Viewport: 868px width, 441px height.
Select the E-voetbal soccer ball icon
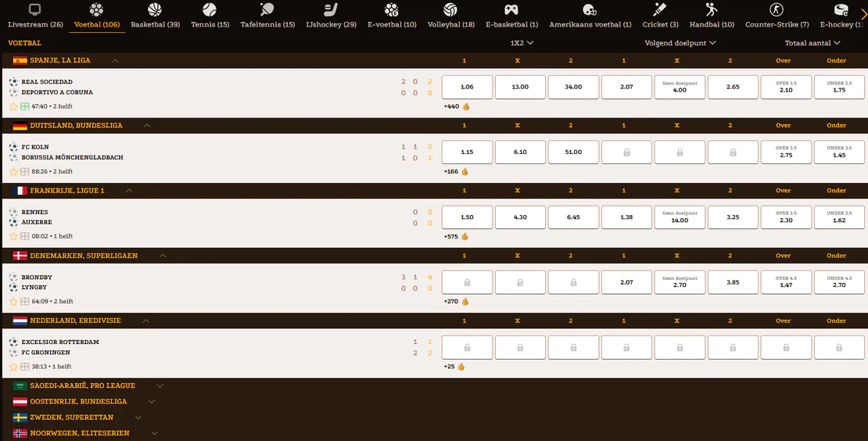pyautogui.click(x=391, y=9)
